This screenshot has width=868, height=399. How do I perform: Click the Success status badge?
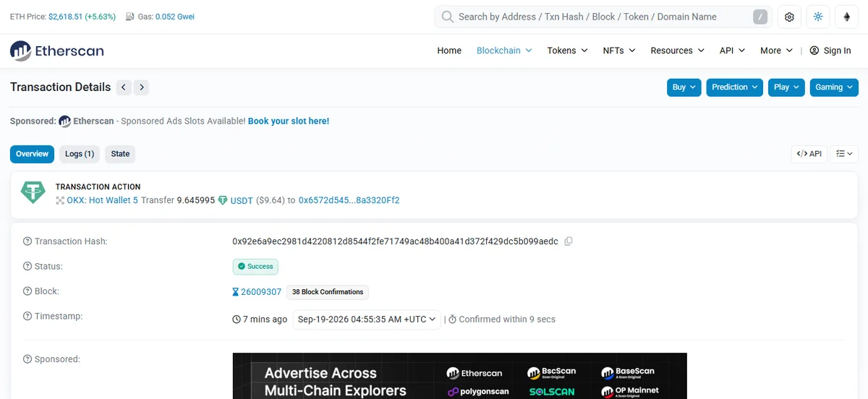pyautogui.click(x=255, y=267)
